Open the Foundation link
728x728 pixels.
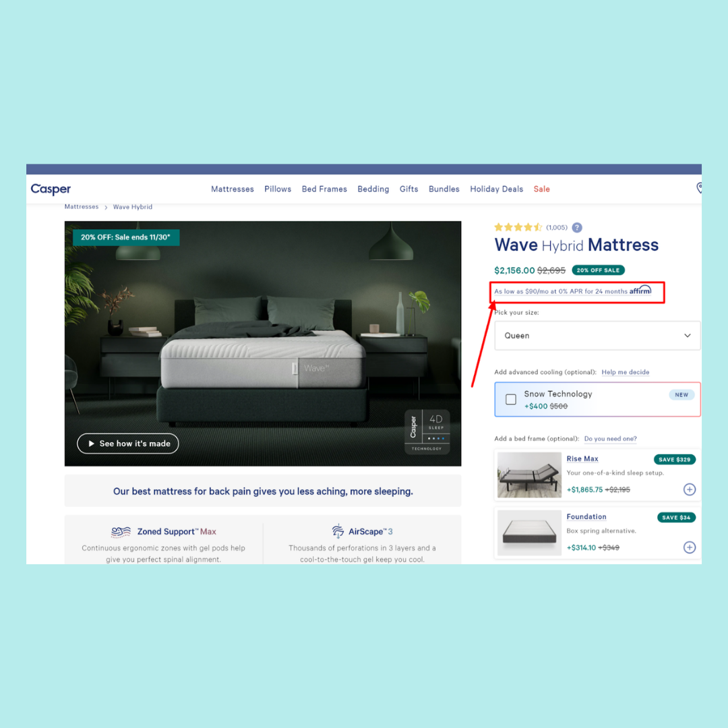(x=586, y=517)
